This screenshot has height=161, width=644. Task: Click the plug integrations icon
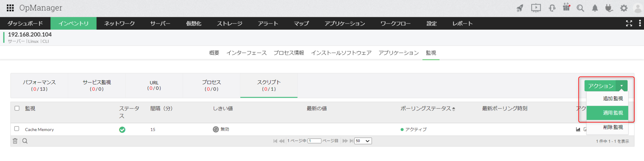click(x=609, y=8)
